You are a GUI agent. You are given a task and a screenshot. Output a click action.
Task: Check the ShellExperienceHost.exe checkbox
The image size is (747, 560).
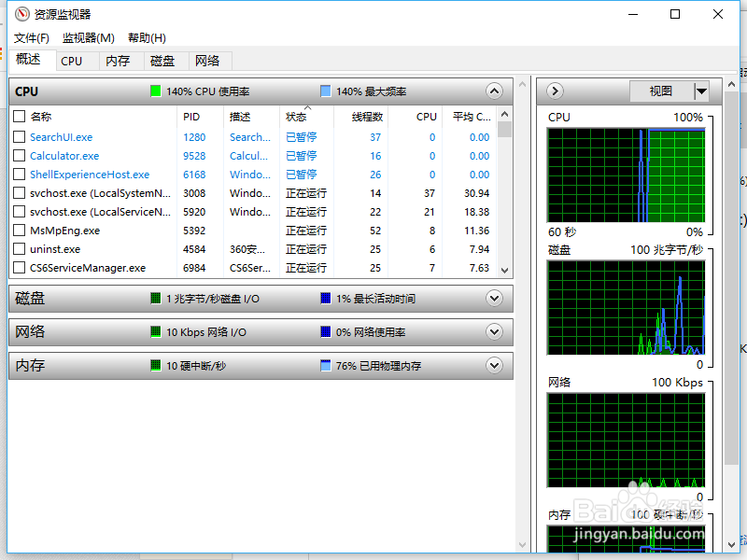coord(19,175)
